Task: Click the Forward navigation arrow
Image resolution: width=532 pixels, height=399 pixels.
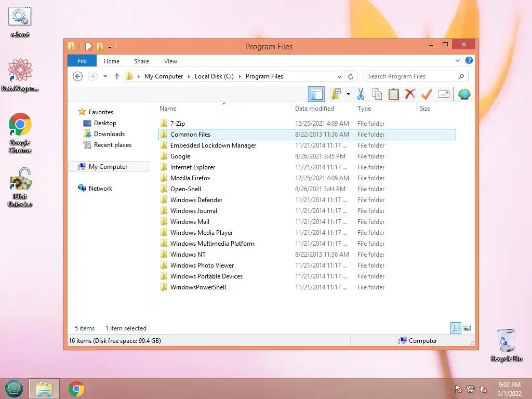Action: tap(92, 76)
